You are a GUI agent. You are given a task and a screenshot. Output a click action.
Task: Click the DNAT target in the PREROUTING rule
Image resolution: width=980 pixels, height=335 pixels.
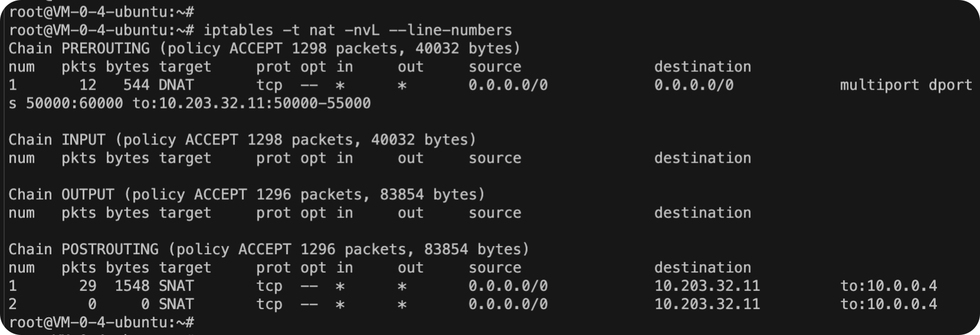176,85
